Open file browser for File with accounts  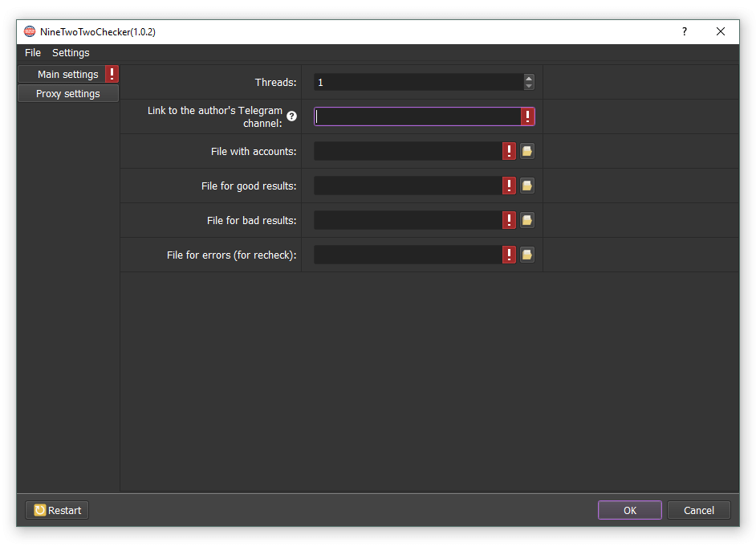tap(527, 151)
